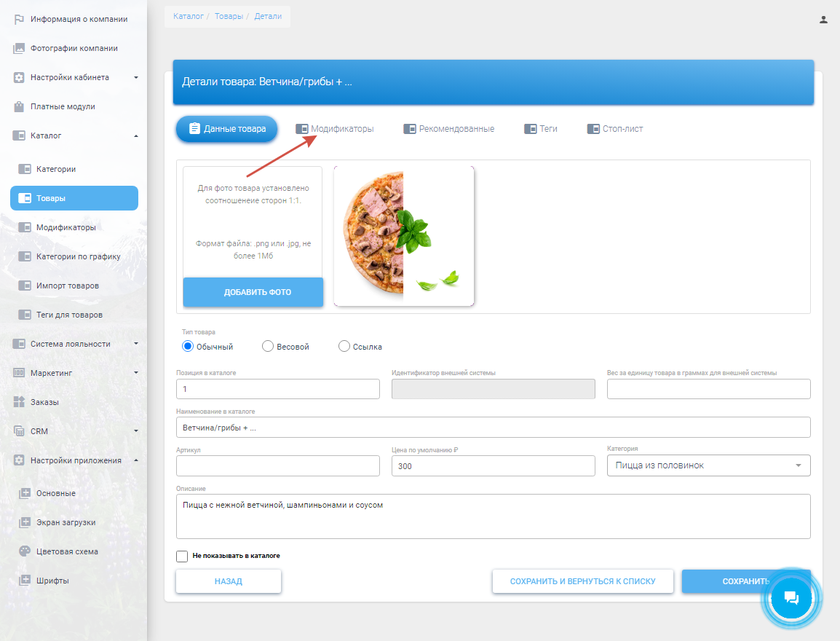Click СОХРАНИТЬ И ВЕРНУТЬСЯ К СПИСКУ button
This screenshot has height=641, width=840.
point(582,581)
